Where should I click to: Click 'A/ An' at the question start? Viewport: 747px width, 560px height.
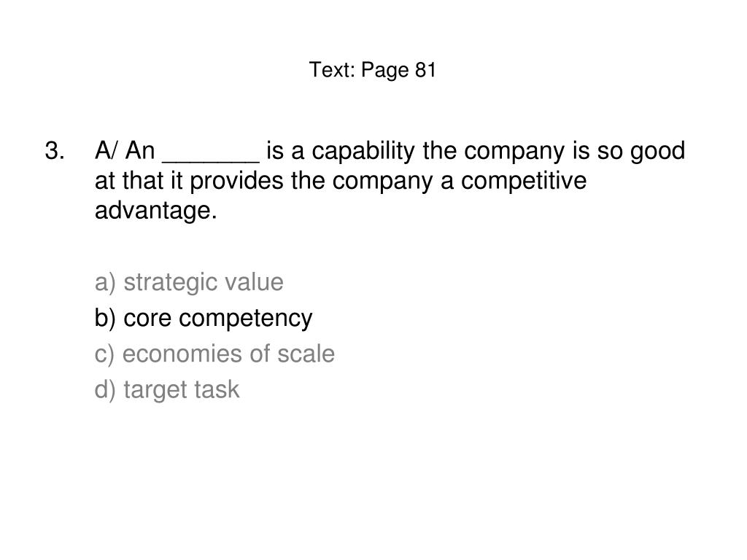click(125, 150)
